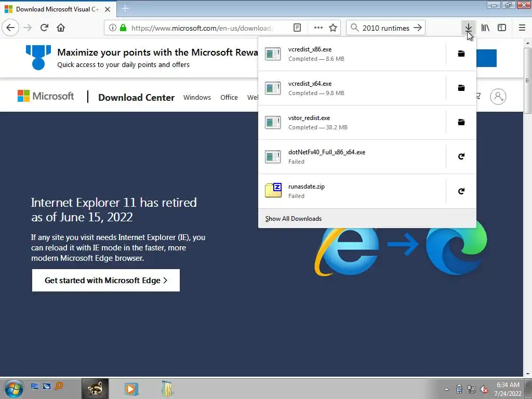The width and height of the screenshot is (532, 399).
Task: Reload the current page
Action: [45, 28]
